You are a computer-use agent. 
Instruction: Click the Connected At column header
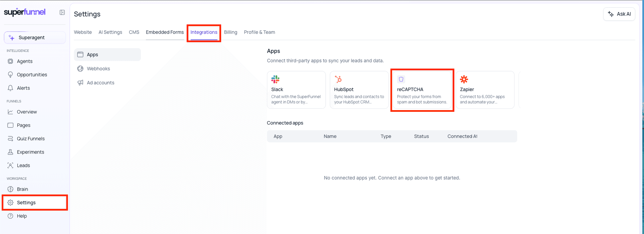[x=462, y=136]
